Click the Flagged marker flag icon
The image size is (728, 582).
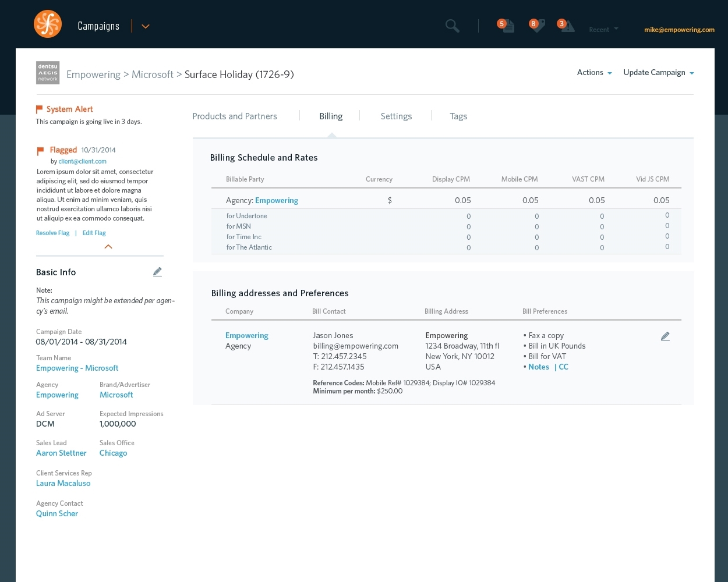(40, 150)
